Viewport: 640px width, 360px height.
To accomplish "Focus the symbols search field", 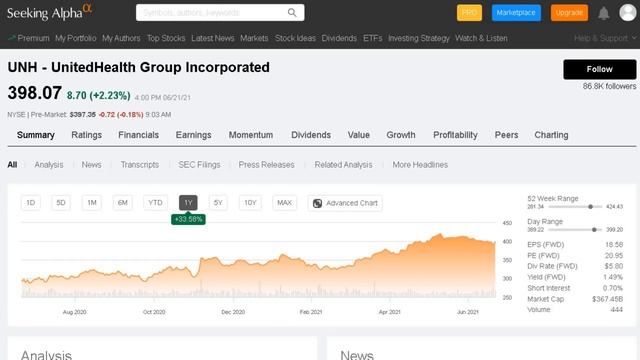I will pos(220,13).
